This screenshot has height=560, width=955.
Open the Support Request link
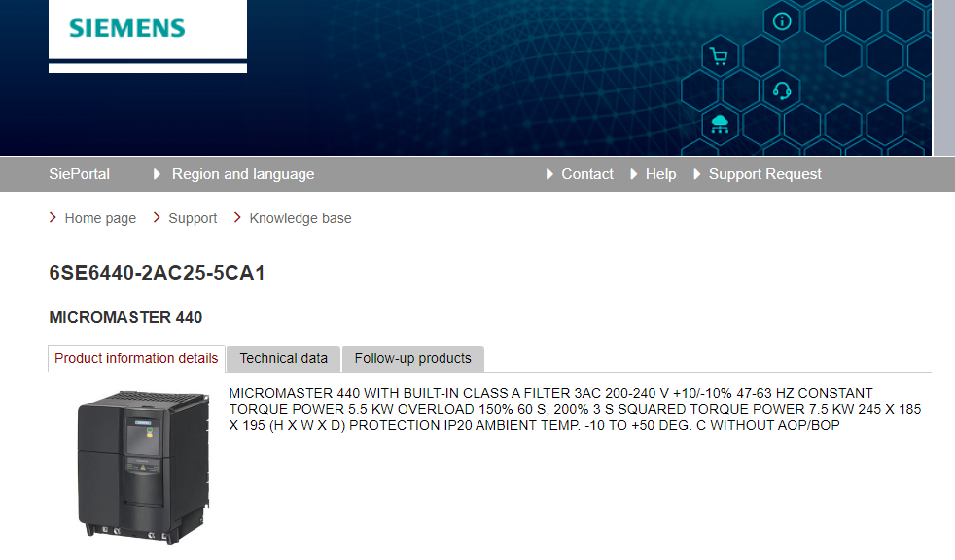764,174
